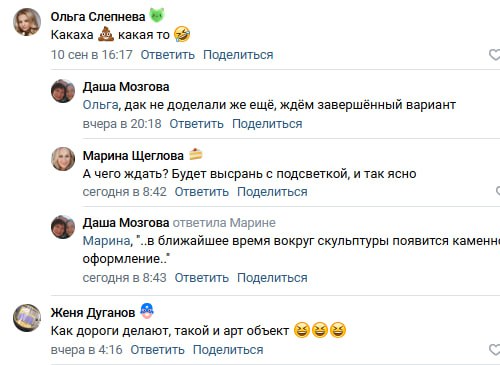Reply to Даша Мозгова's comment from 20:18
This screenshot has width=500, height=365.
(197, 124)
